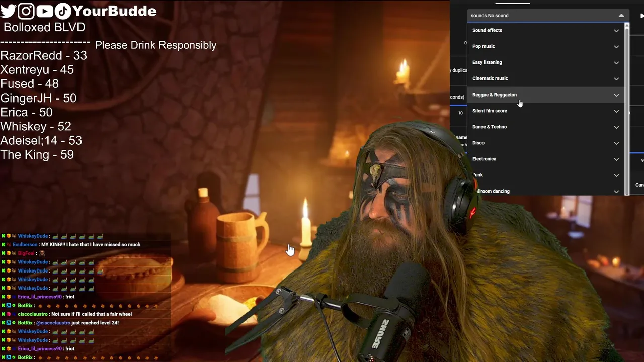Click the 'Whiskey - 52' entry
This screenshot has height=362, width=644.
point(36,126)
